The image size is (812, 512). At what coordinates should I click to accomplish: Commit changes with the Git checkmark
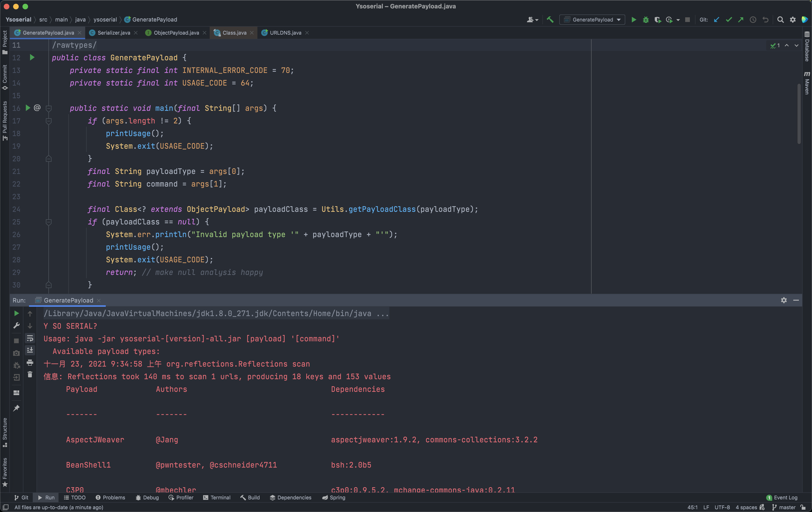click(729, 20)
